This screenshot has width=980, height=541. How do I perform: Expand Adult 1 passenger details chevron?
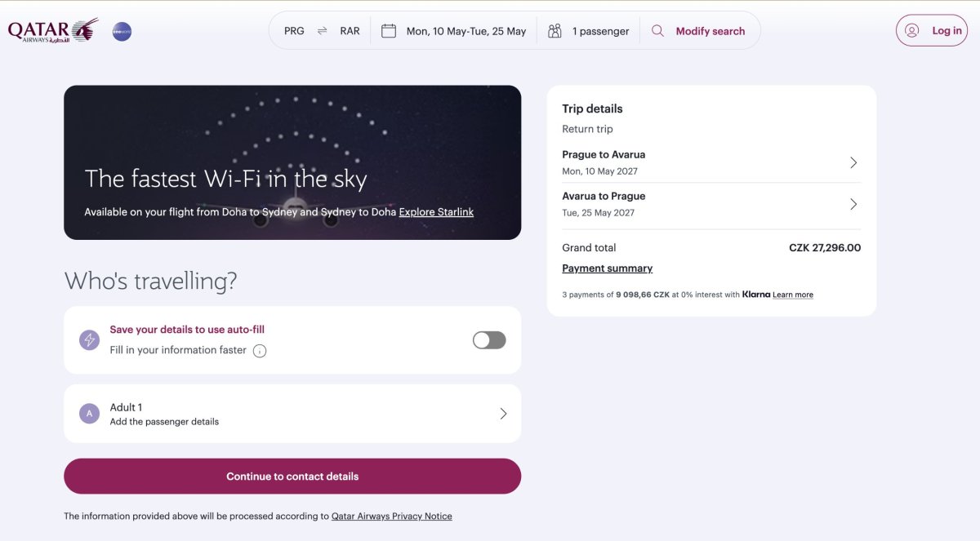coord(503,414)
